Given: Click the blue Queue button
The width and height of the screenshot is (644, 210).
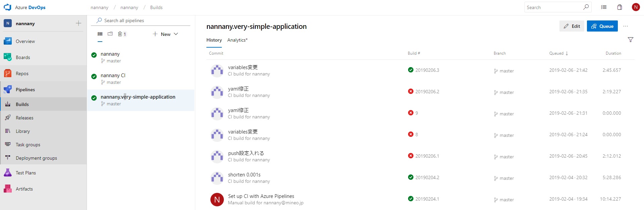Looking at the screenshot, I should (x=602, y=26).
